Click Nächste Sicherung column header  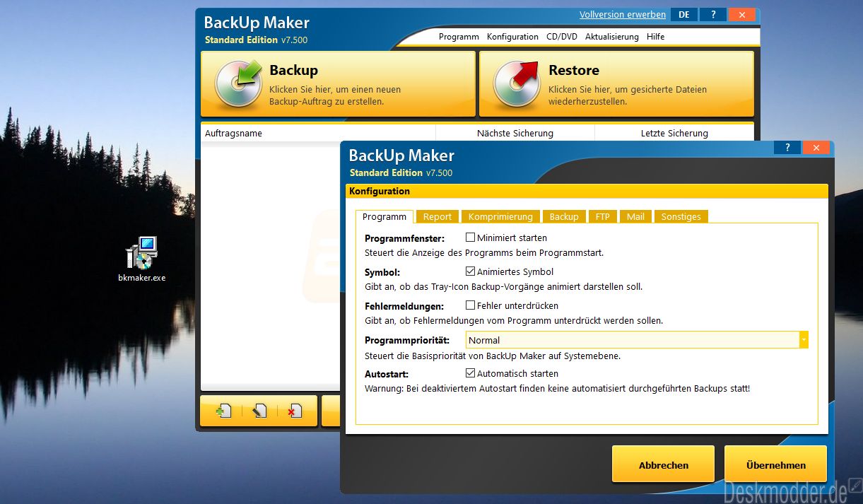point(515,133)
